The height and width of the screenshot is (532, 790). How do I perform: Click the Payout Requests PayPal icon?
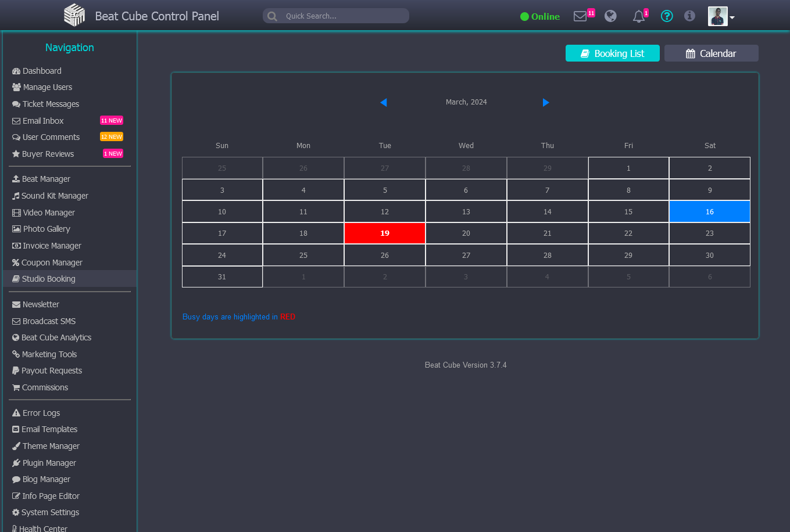click(16, 371)
